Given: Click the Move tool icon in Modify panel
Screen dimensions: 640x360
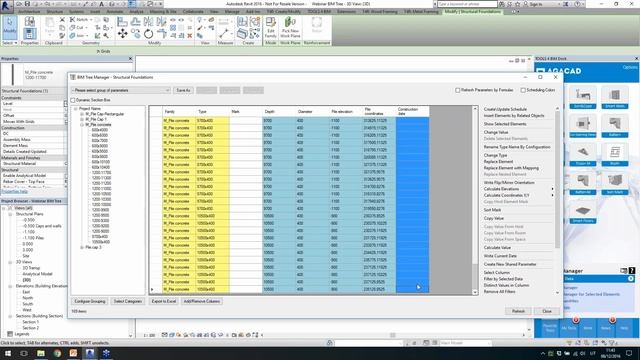Looking at the screenshot, I should [122, 34].
